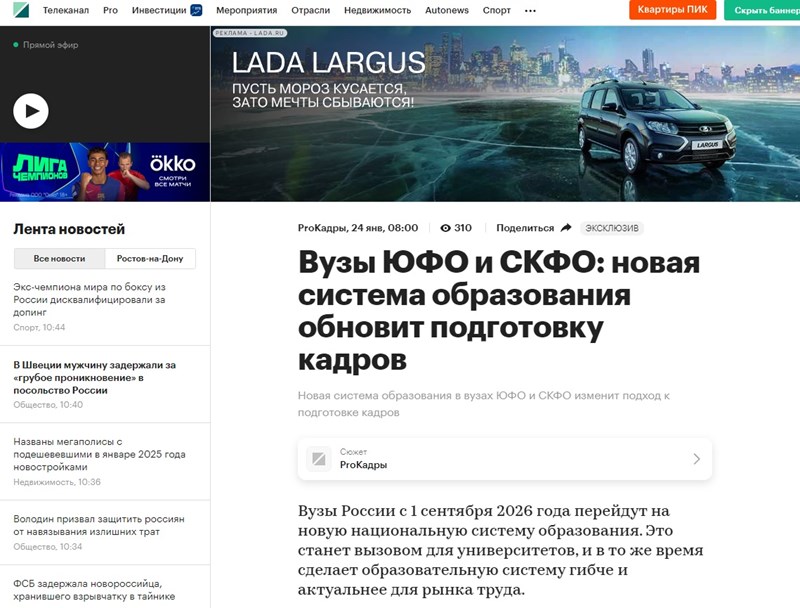Select the Все новости tab
Image resolution: width=800 pixels, height=608 pixels.
59,259
